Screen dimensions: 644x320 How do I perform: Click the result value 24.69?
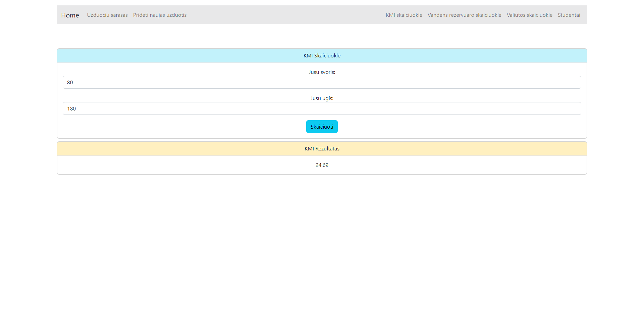[322, 165]
